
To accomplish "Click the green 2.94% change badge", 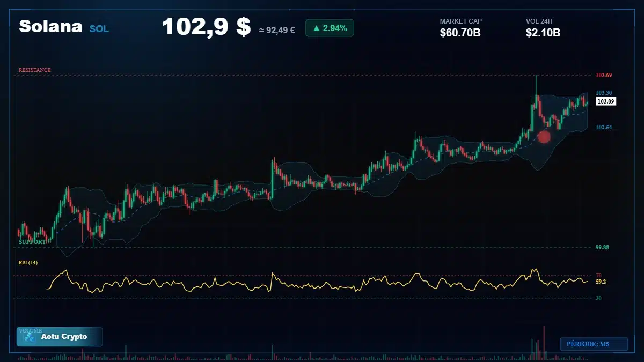I will click(330, 28).
